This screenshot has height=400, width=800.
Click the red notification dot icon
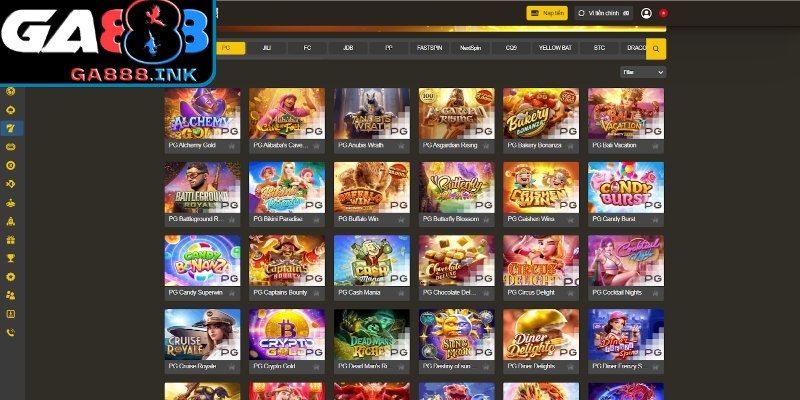663,13
